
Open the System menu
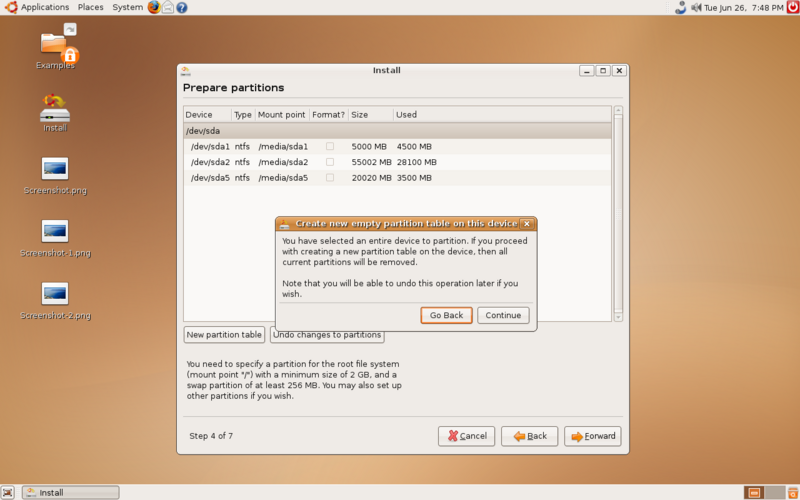pos(128,7)
